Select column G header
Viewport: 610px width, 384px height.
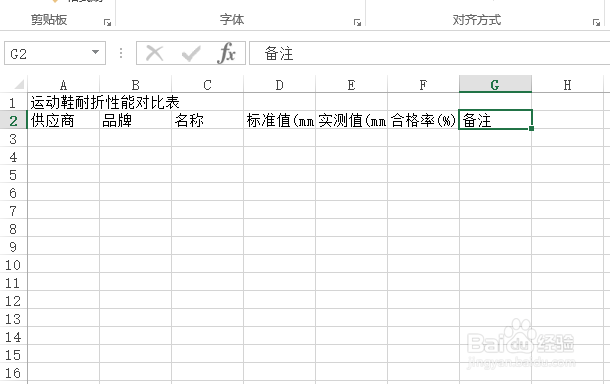tap(495, 84)
